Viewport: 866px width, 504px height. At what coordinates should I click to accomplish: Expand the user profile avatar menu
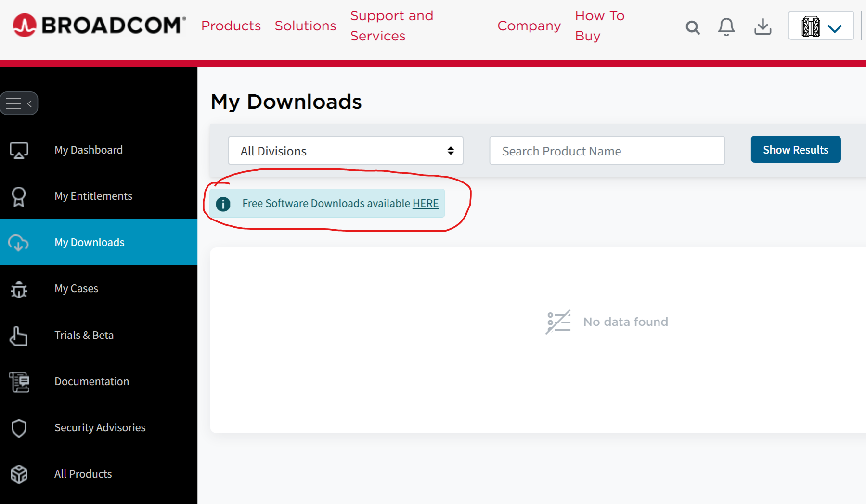[x=821, y=26]
